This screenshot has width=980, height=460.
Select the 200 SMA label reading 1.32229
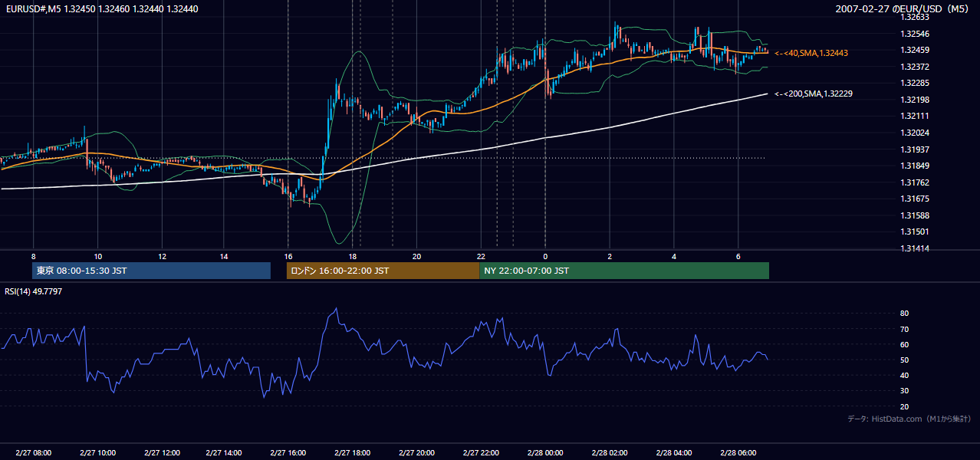click(x=814, y=94)
